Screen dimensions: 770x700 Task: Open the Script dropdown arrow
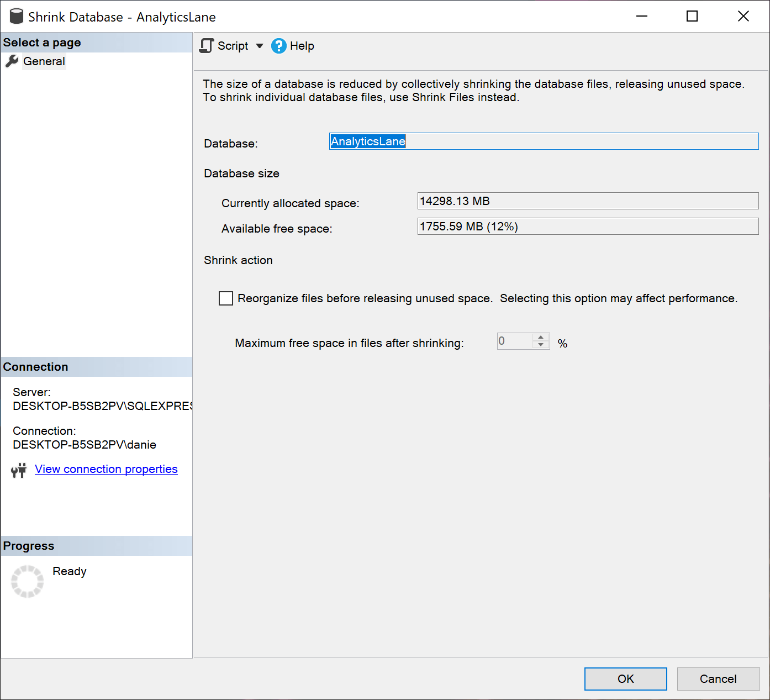click(x=260, y=46)
